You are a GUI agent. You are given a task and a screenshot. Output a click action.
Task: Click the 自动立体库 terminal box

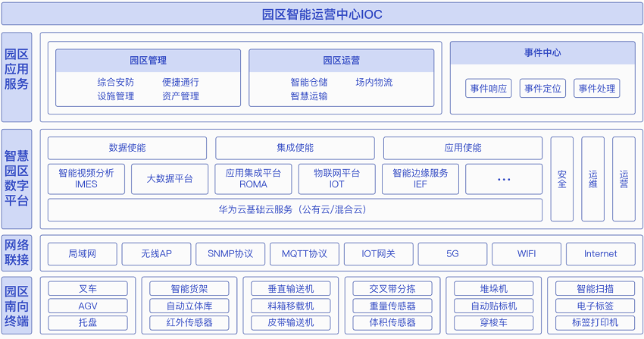pos(189,306)
